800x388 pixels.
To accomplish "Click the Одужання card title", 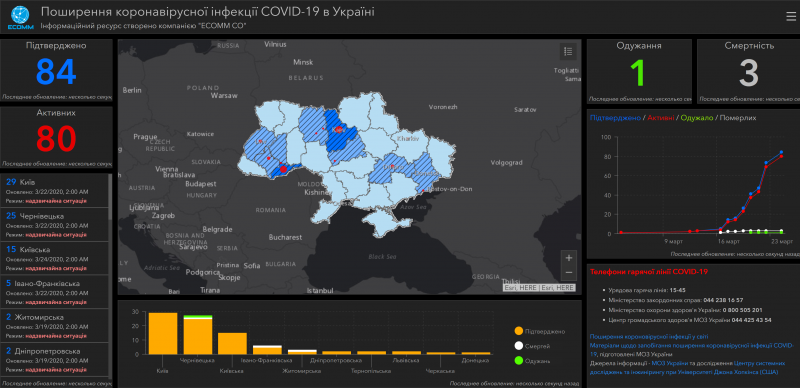I will (639, 46).
